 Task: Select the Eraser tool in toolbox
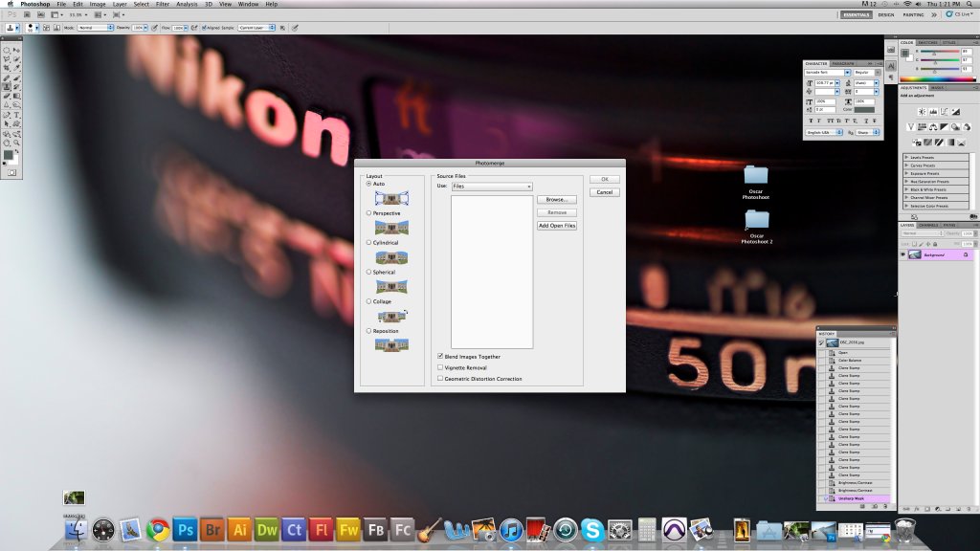coord(7,96)
